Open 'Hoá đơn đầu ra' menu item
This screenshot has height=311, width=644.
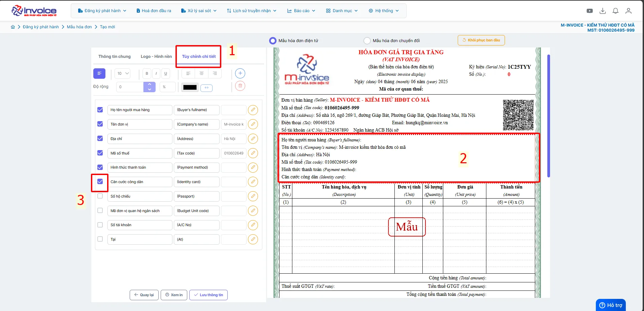(154, 11)
